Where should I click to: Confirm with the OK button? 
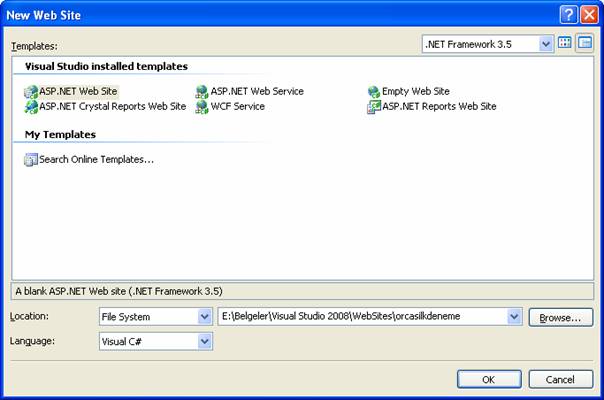[489, 379]
